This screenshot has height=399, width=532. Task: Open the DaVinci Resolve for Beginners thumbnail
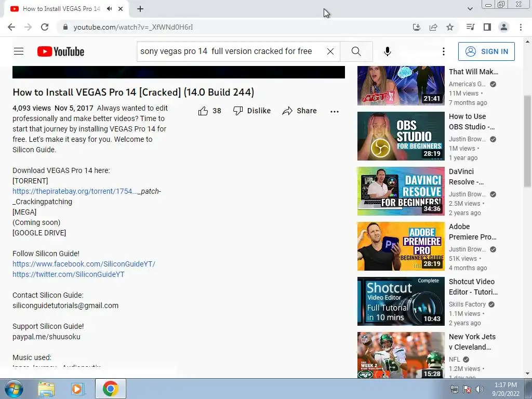point(401,191)
